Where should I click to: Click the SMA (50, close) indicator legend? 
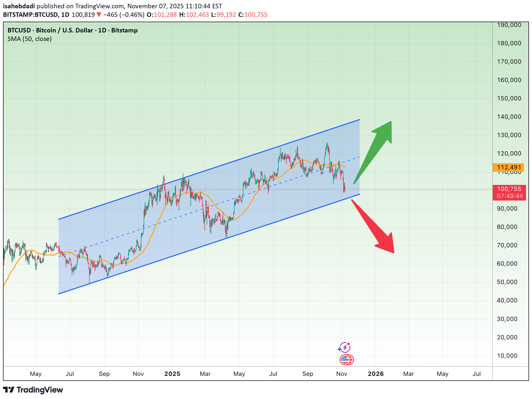pyautogui.click(x=30, y=39)
